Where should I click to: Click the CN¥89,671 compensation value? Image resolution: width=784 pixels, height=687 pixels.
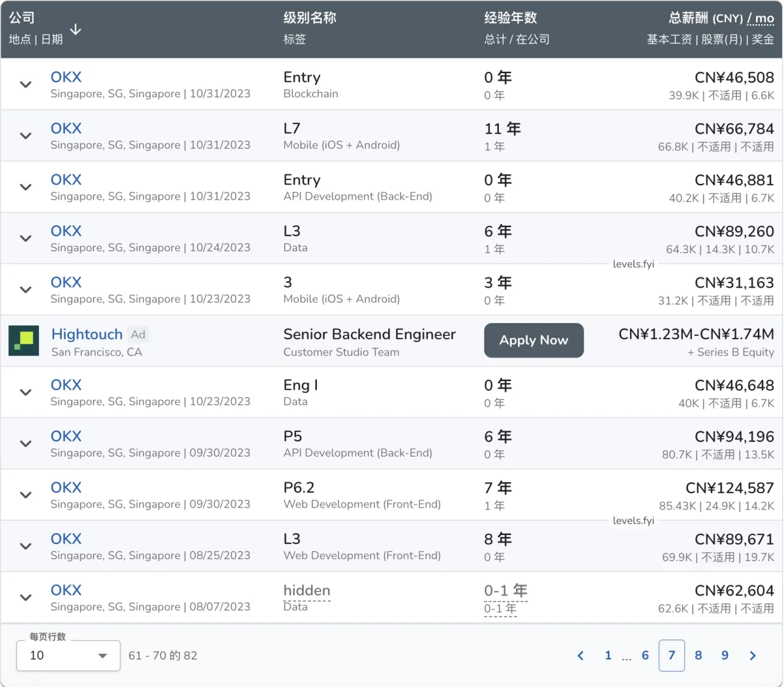tap(734, 539)
